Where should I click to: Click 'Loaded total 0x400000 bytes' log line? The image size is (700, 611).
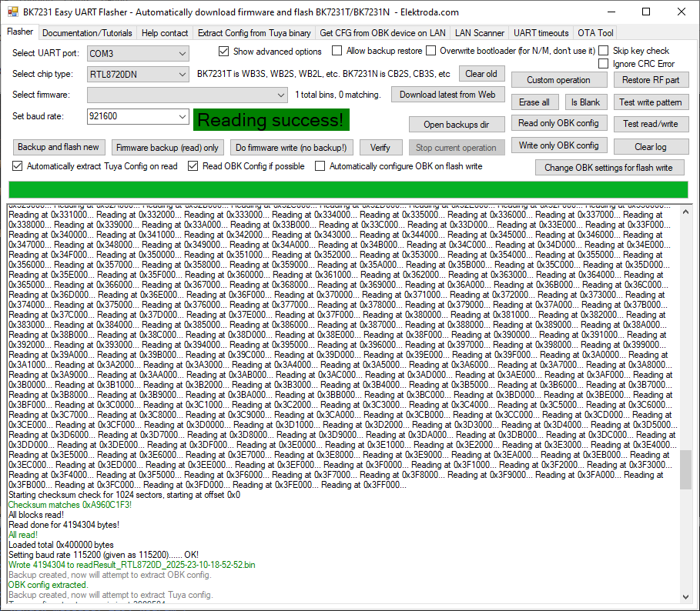[x=61, y=545]
